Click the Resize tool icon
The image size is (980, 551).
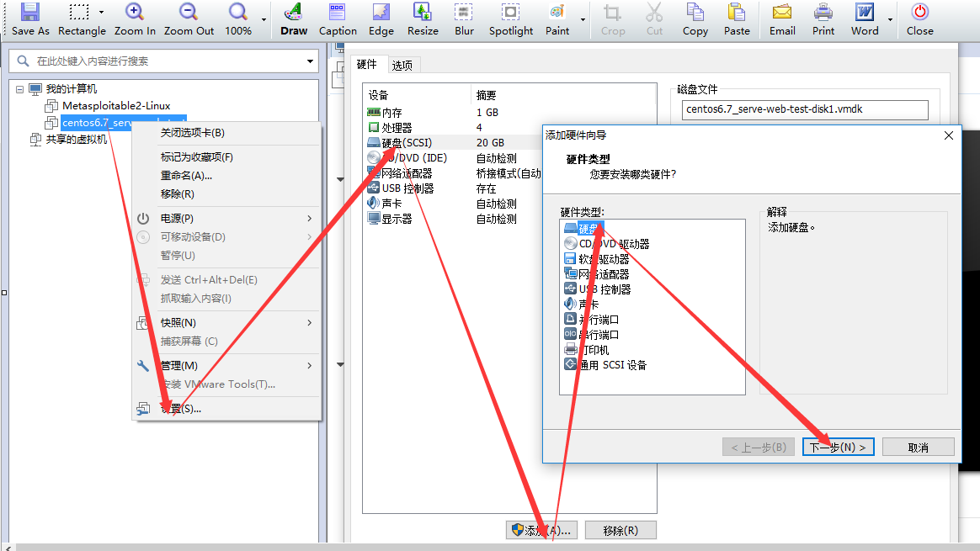pyautogui.click(x=423, y=19)
